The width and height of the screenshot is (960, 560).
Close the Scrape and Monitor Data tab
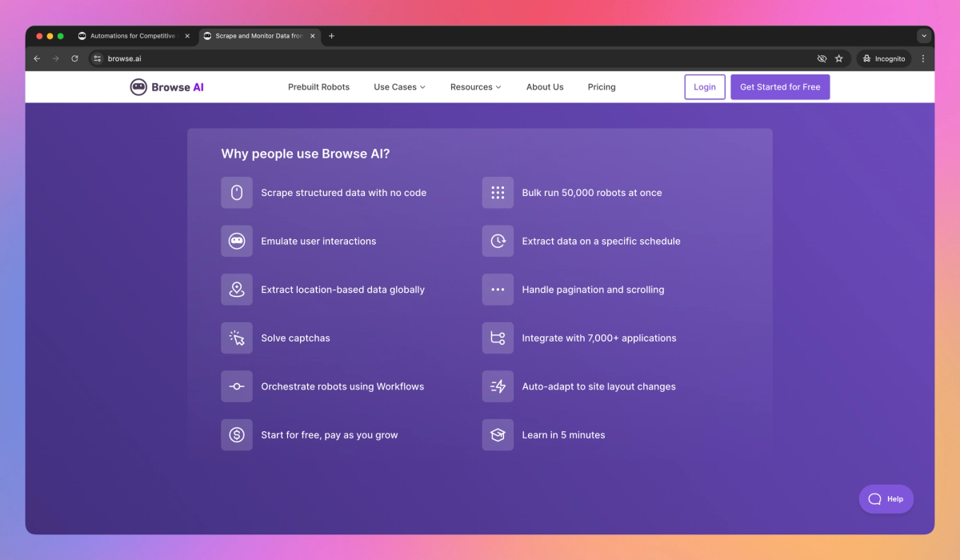point(313,36)
